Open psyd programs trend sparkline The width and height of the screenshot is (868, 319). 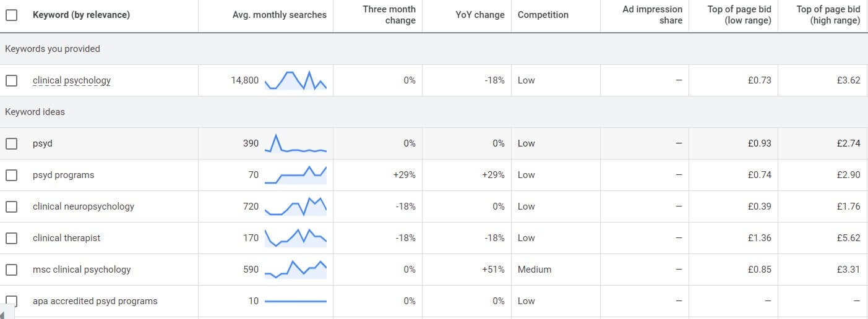pos(295,175)
